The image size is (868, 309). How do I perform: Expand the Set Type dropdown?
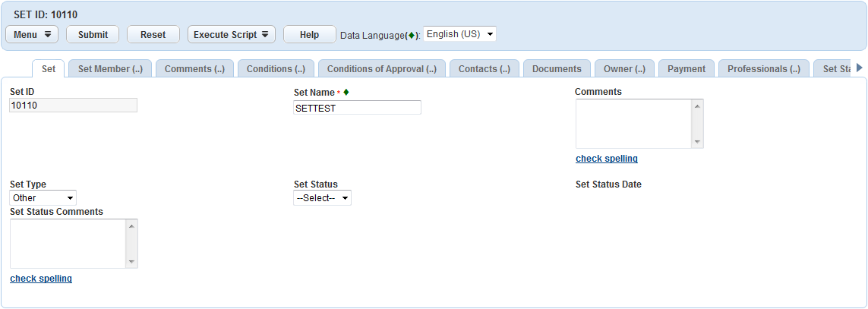[43, 198]
